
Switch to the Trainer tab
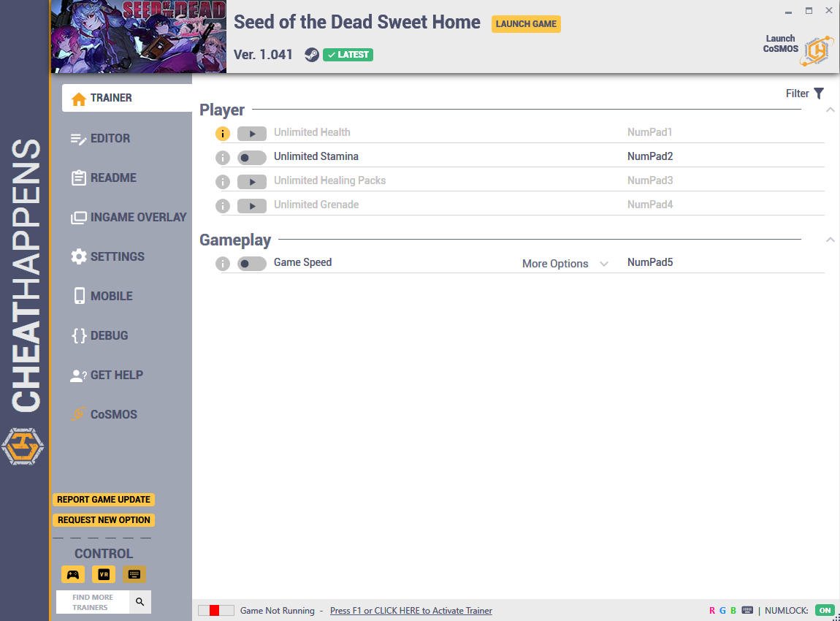point(110,97)
